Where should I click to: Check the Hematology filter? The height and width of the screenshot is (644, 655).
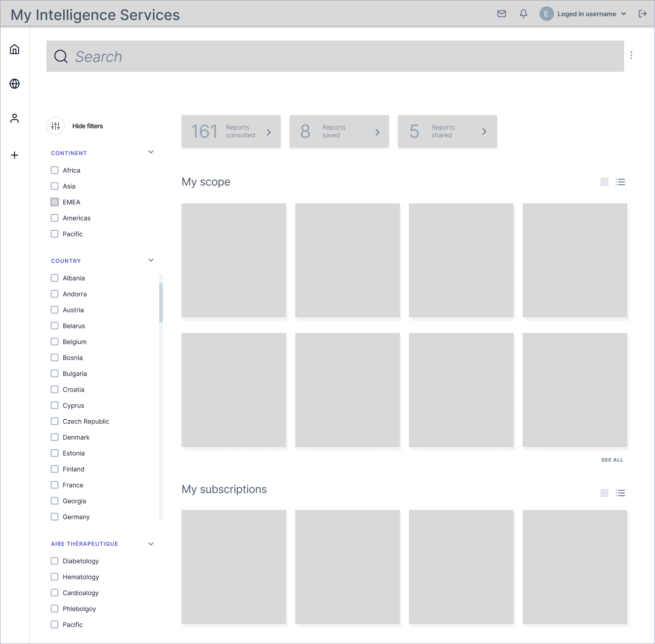(55, 577)
